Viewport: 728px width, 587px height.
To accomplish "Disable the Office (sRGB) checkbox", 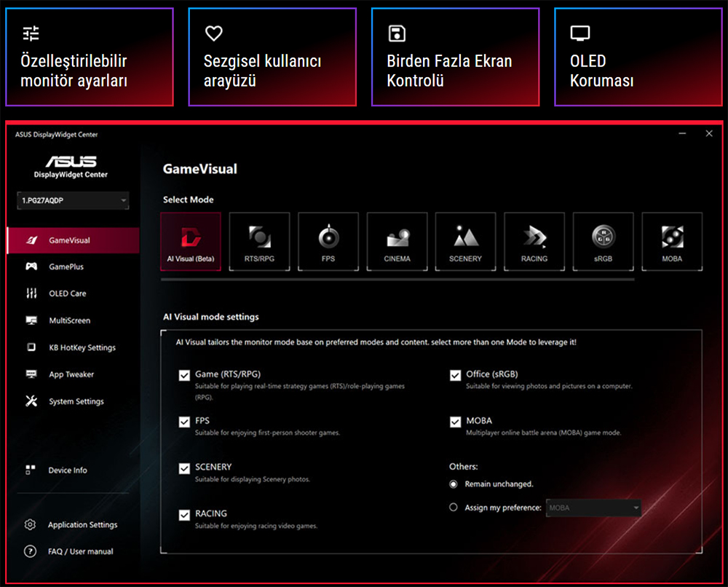I will tap(454, 374).
